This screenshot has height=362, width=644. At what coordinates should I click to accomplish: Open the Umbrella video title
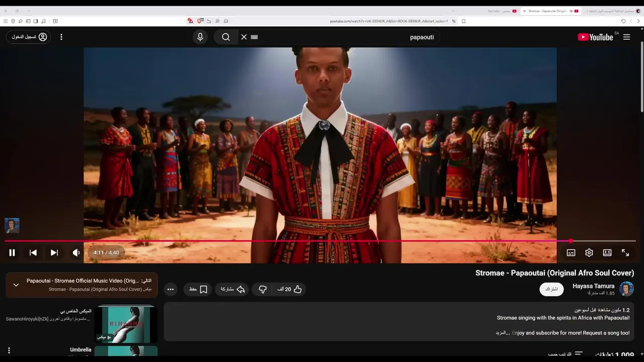tap(80, 349)
